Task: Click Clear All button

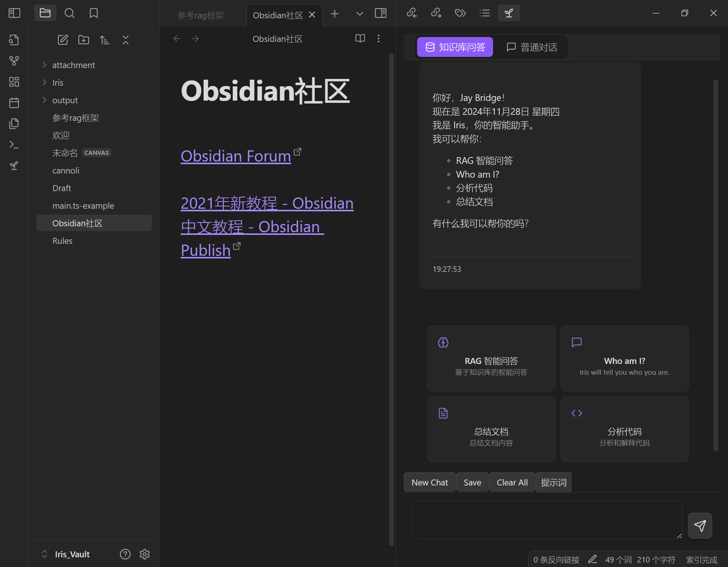Action: tap(512, 482)
